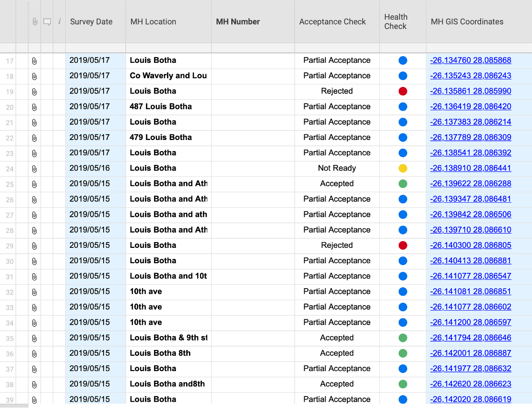Click the comments bubble icon in header
The image size is (532, 408).
click(47, 22)
